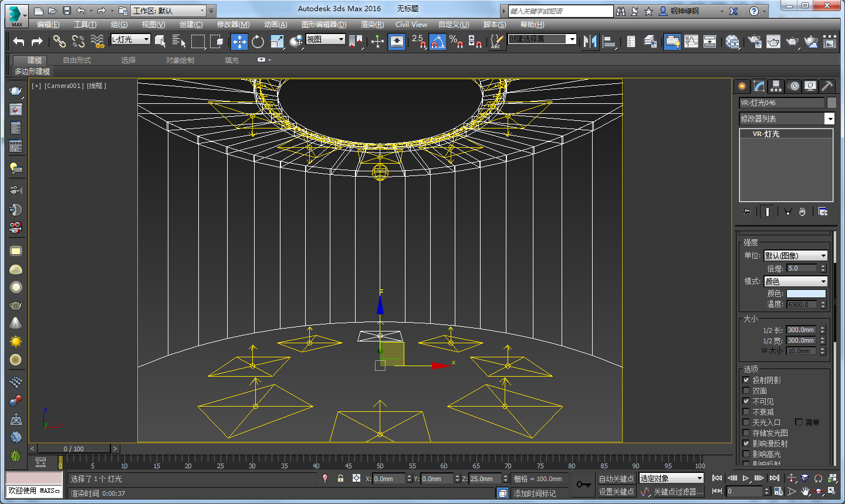Enable 不衰减 checkbox

click(746, 412)
